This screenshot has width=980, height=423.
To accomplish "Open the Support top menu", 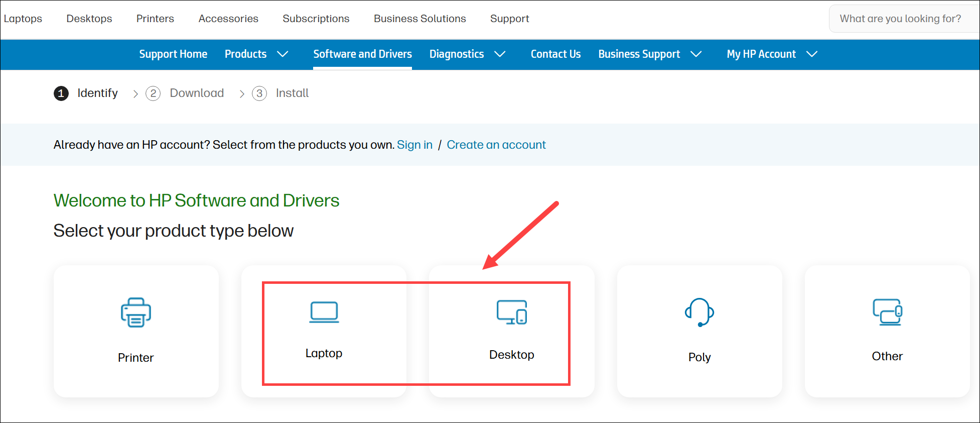I will point(510,19).
